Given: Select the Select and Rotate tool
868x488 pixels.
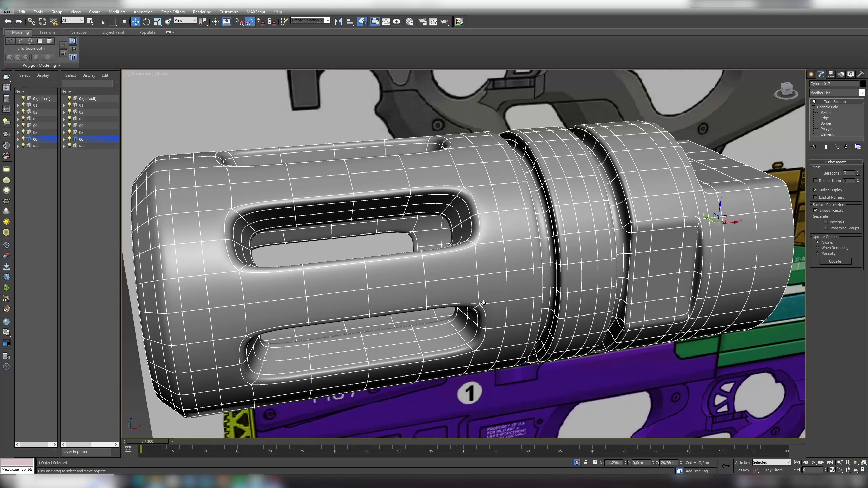Looking at the screenshot, I should pos(146,22).
